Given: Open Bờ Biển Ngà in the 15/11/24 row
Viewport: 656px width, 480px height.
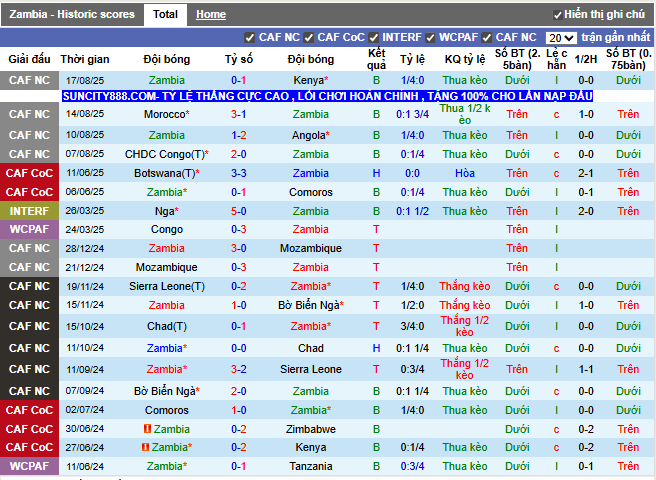Looking at the screenshot, I should (309, 305).
